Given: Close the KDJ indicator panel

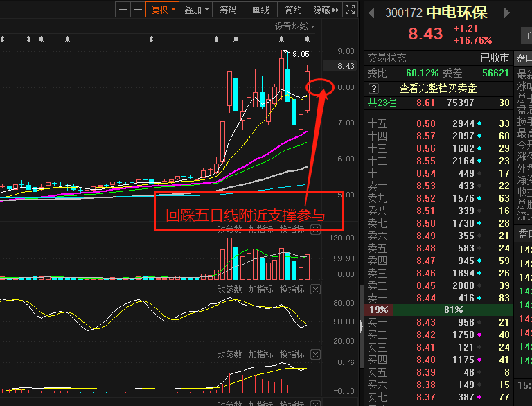Looking at the screenshot, I should (316, 289).
